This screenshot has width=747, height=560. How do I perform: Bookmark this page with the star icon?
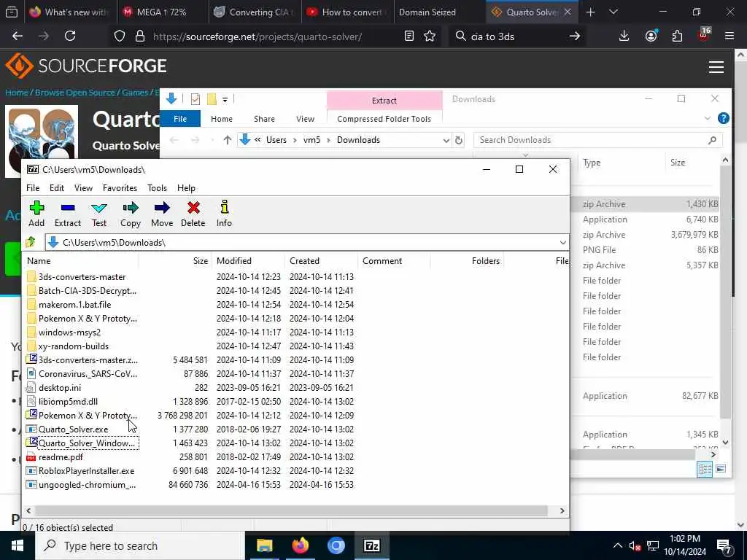(x=430, y=36)
